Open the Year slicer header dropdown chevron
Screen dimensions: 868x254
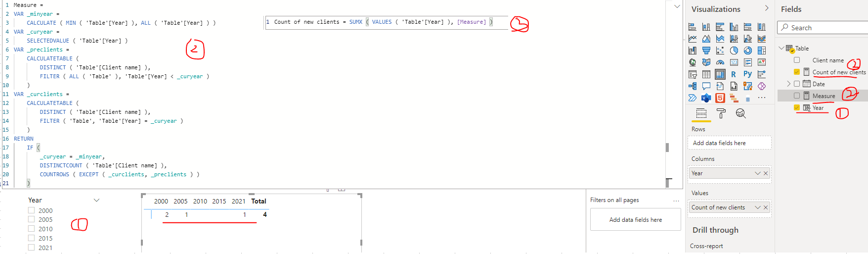[96, 200]
